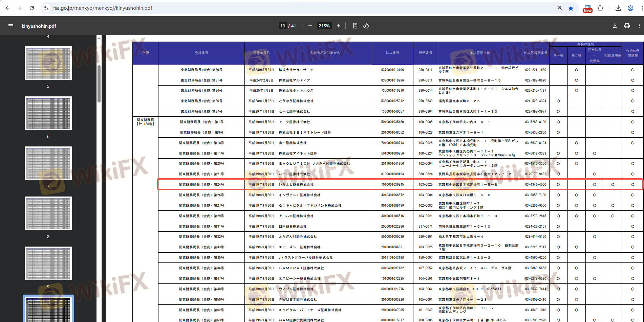Click company name 七十七証券株式会社
644x322 pixels.
click(x=294, y=112)
